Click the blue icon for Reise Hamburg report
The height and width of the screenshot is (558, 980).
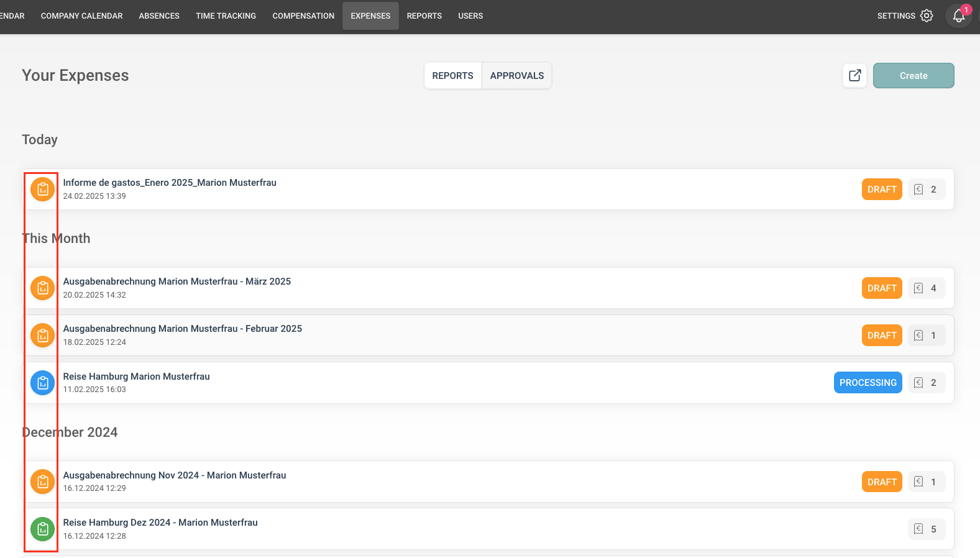click(x=42, y=383)
